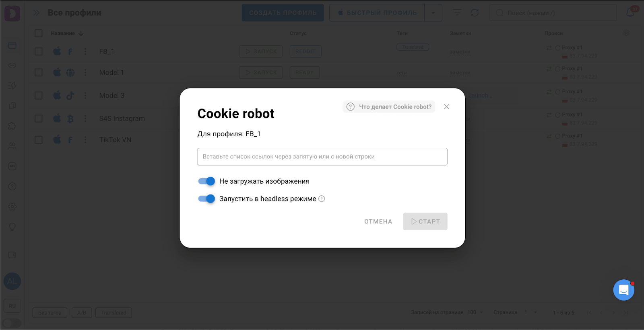Expand the quick profile dropdown arrow
Image resolution: width=644 pixels, height=330 pixels.
pyautogui.click(x=433, y=13)
